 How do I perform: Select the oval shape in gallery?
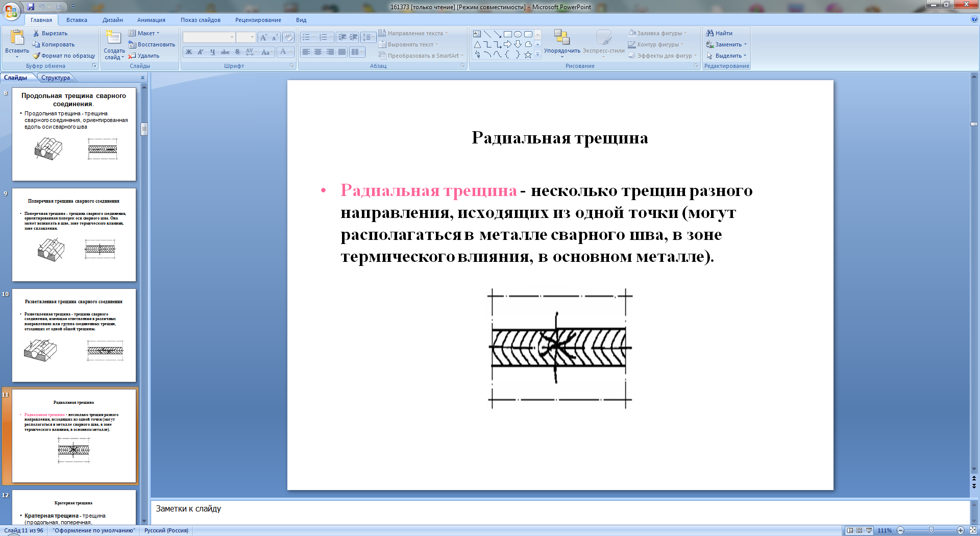coord(518,34)
